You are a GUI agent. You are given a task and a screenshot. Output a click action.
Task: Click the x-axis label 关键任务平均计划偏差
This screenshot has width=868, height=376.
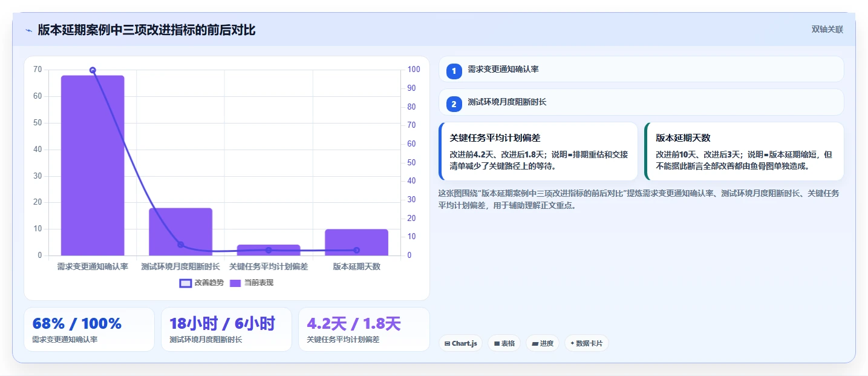[x=269, y=266]
